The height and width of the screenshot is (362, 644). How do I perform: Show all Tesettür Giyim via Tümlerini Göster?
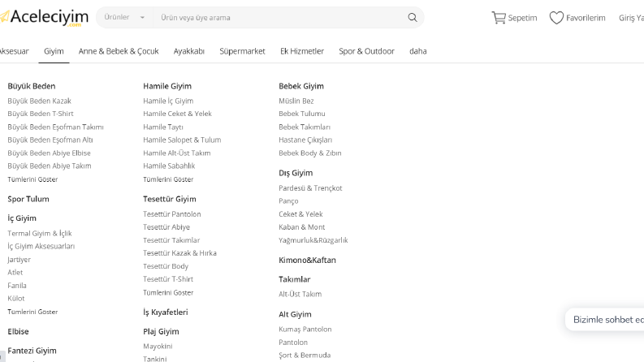pos(168,293)
